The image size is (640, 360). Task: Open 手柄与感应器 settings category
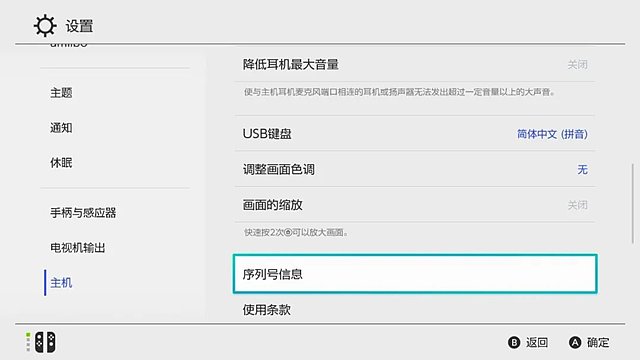[x=83, y=213]
